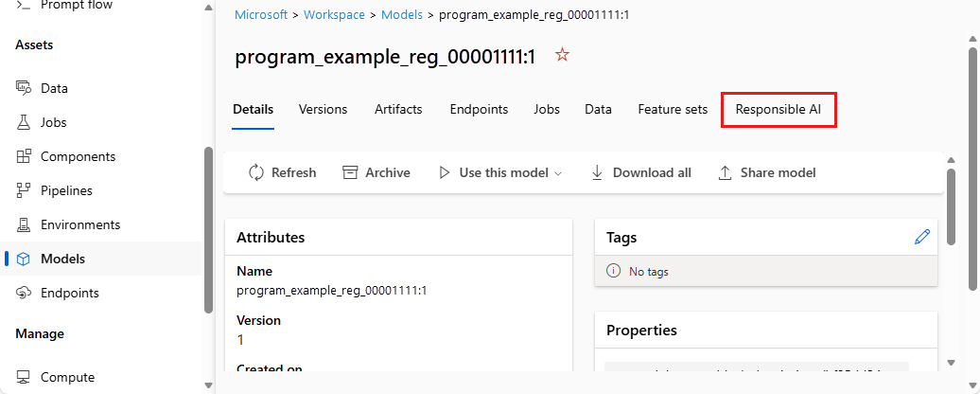Click the Tags section heading
The image size is (980, 394).
(x=621, y=237)
